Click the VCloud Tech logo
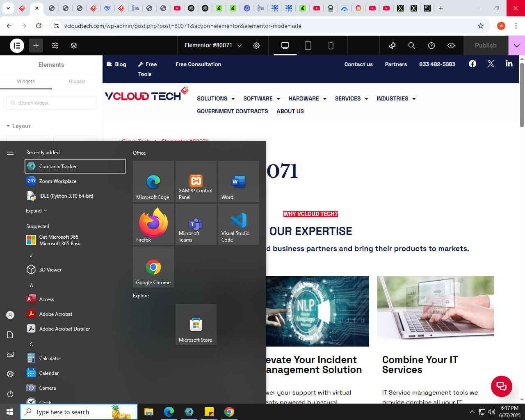Image resolution: width=525 pixels, height=420 pixels. (146, 94)
